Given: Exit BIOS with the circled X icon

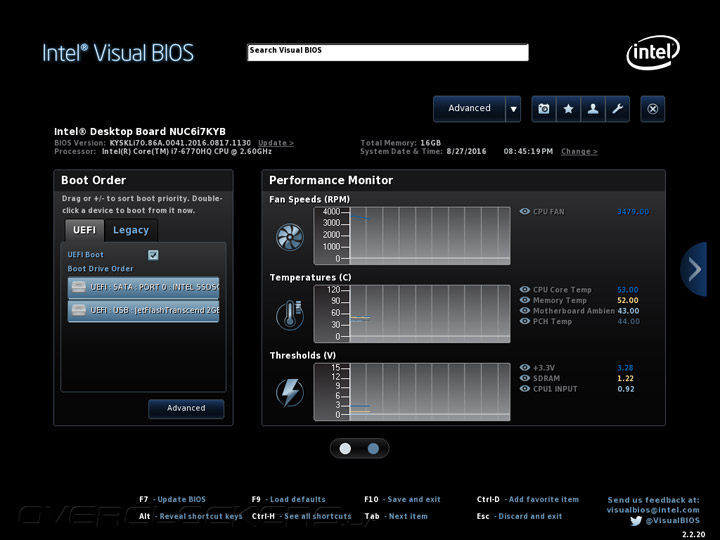Looking at the screenshot, I should click(x=652, y=109).
